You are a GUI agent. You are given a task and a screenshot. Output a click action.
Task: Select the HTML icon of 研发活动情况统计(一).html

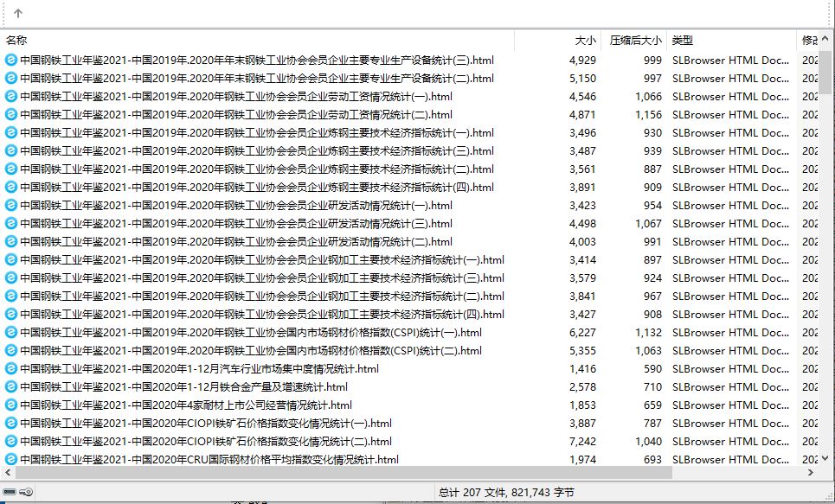point(10,205)
